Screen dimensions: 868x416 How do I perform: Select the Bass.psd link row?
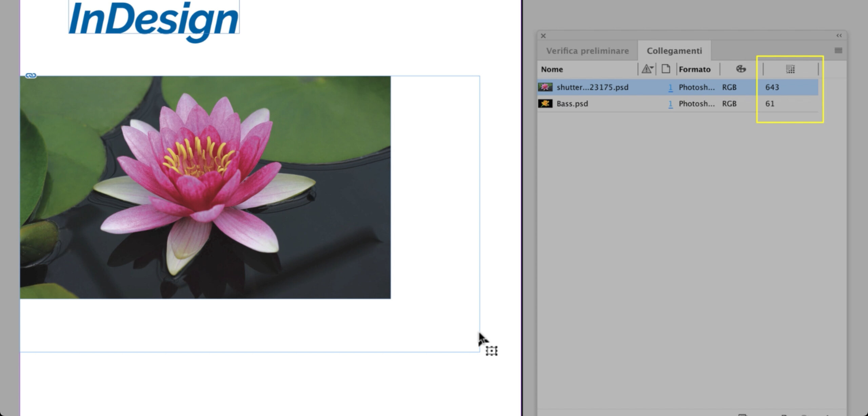pyautogui.click(x=677, y=104)
